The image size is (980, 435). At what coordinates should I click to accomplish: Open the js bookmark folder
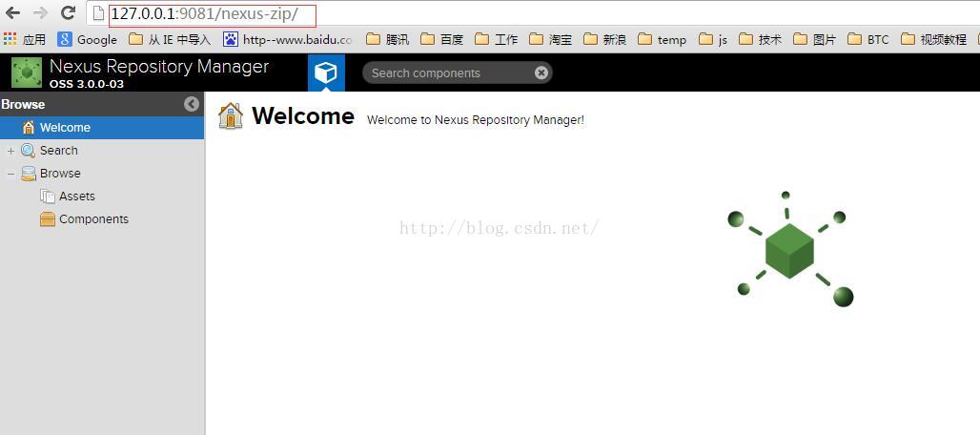tap(713, 39)
